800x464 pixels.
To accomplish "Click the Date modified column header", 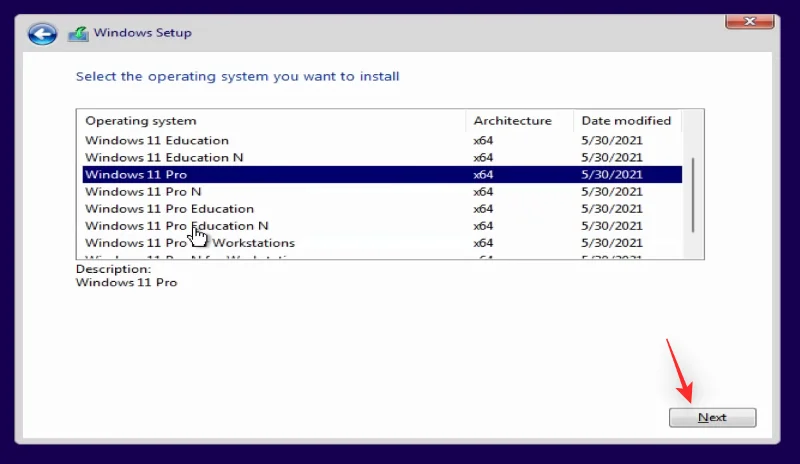I will tap(627, 121).
